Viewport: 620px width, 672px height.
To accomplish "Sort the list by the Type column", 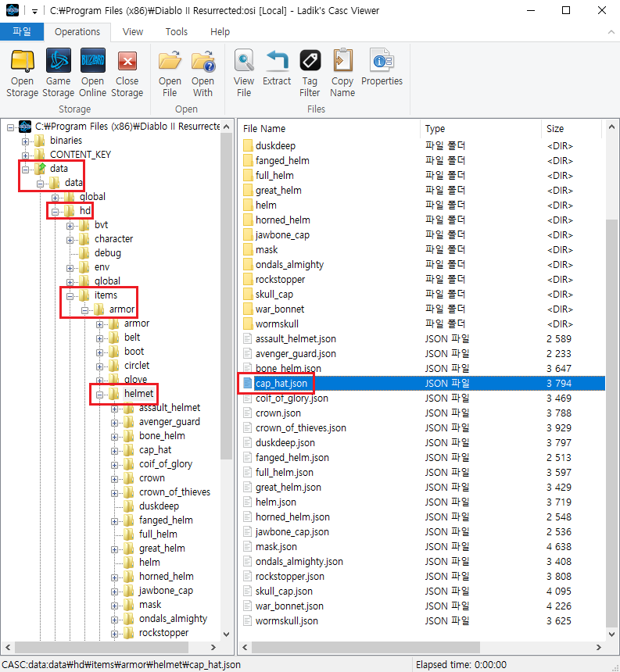I will point(481,129).
